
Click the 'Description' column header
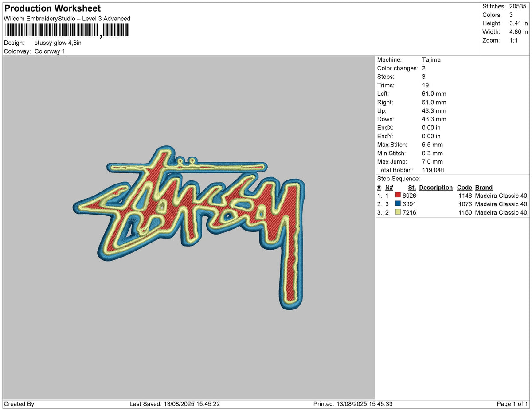(436, 188)
